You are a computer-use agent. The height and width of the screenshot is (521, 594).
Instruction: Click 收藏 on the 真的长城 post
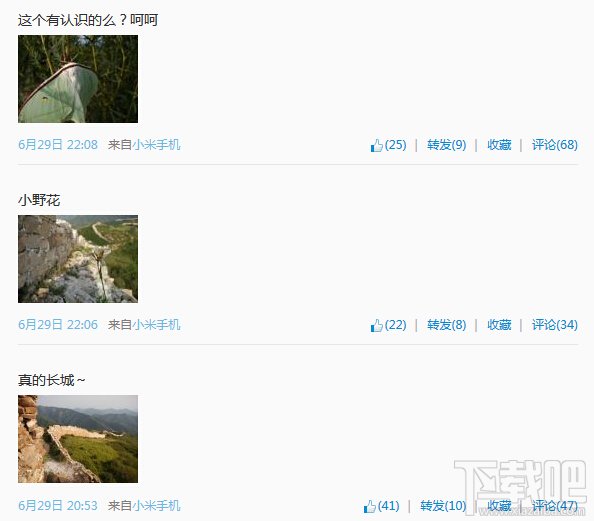pos(499,505)
